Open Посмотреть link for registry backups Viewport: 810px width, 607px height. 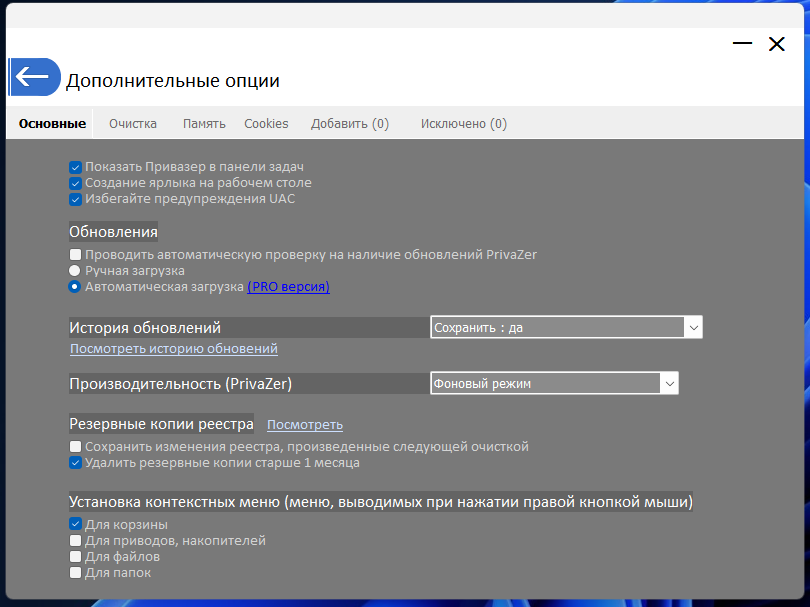click(305, 425)
